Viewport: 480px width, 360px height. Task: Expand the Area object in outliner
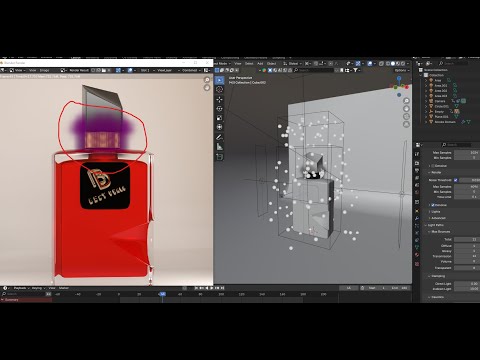(x=426, y=80)
